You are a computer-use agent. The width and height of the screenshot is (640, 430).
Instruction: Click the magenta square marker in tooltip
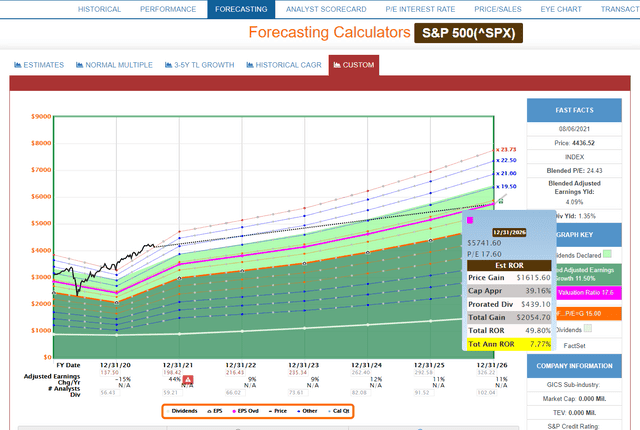[470, 220]
